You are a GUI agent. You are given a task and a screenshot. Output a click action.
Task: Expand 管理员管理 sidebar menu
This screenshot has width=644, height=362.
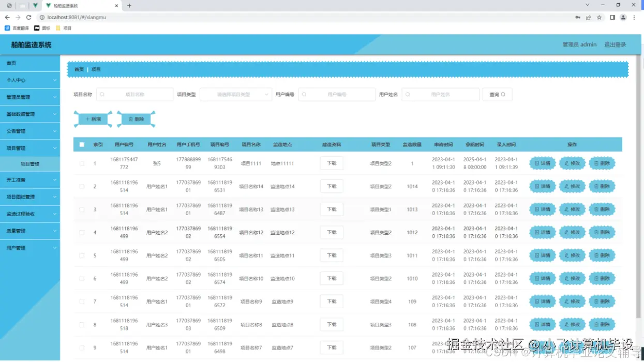pyautogui.click(x=30, y=97)
